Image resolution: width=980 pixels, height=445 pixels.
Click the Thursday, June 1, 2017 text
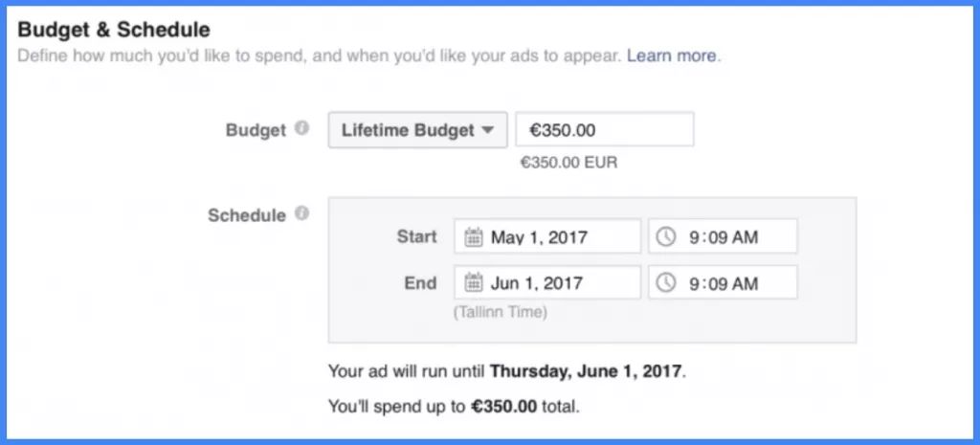coord(588,368)
